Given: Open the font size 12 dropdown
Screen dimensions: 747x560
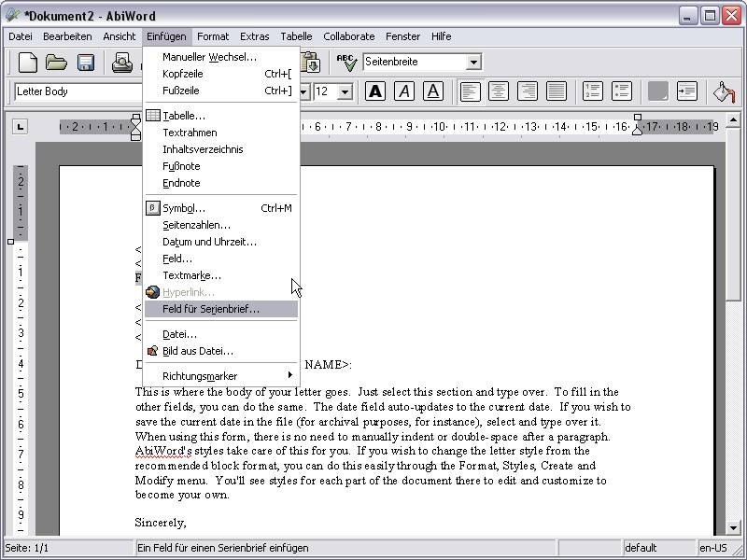Looking at the screenshot, I should pyautogui.click(x=345, y=91).
